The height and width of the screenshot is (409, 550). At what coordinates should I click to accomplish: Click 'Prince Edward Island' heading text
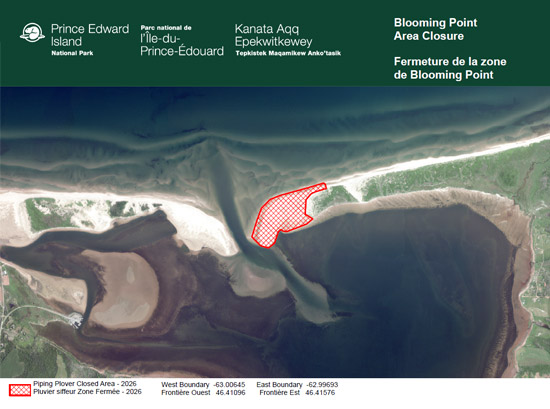(90, 35)
